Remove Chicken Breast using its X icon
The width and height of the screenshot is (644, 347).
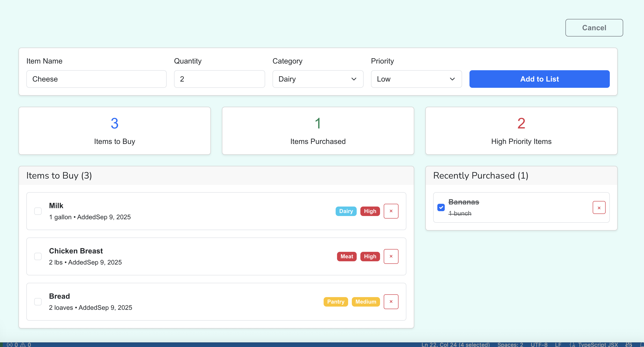tap(391, 256)
